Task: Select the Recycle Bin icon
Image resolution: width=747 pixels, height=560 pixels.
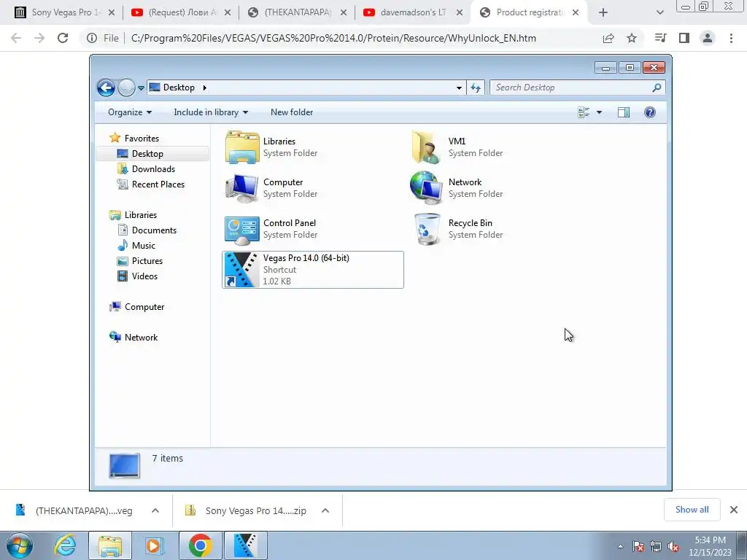Action: [x=427, y=230]
